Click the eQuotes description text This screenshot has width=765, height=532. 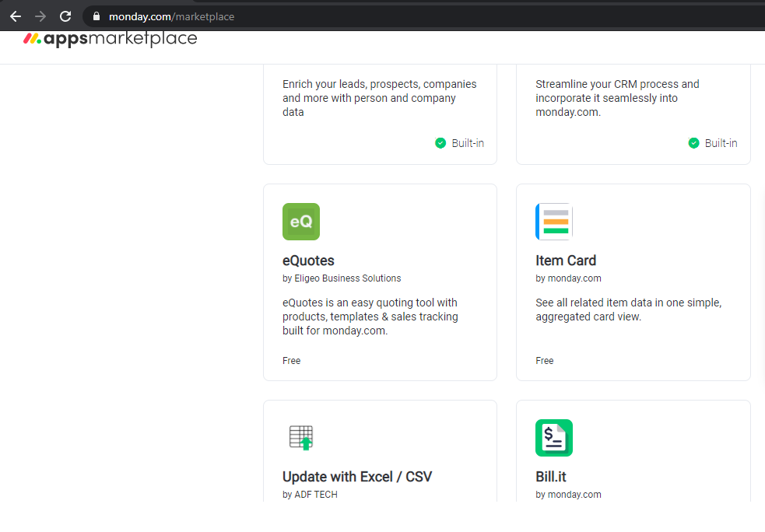tap(370, 317)
